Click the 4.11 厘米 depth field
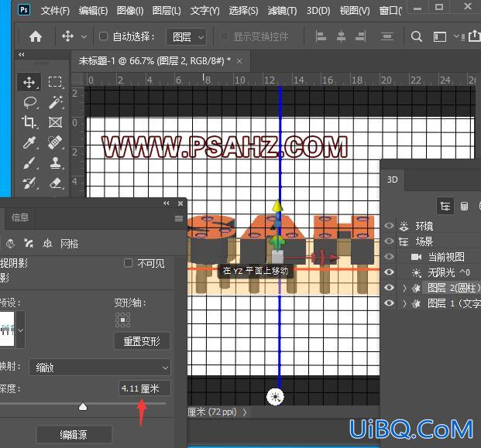The width and height of the screenshot is (481, 448). pyautogui.click(x=145, y=388)
